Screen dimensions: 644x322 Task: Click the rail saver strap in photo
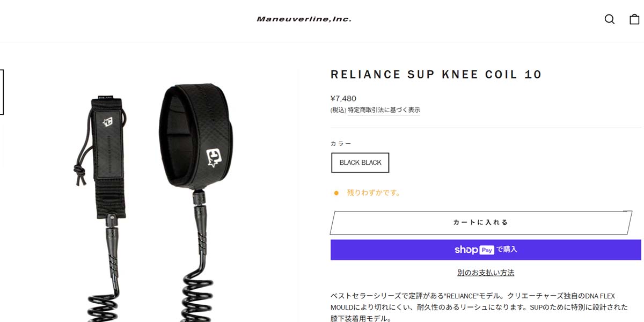[109, 157]
